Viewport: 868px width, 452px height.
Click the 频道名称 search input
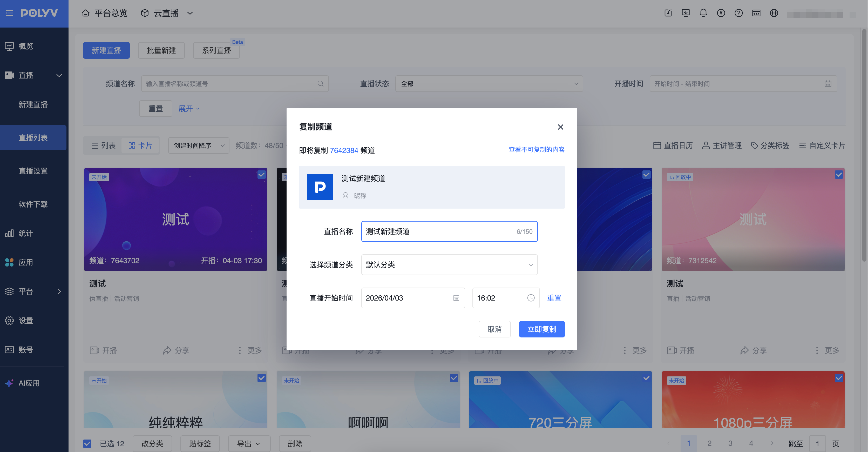[235, 84]
